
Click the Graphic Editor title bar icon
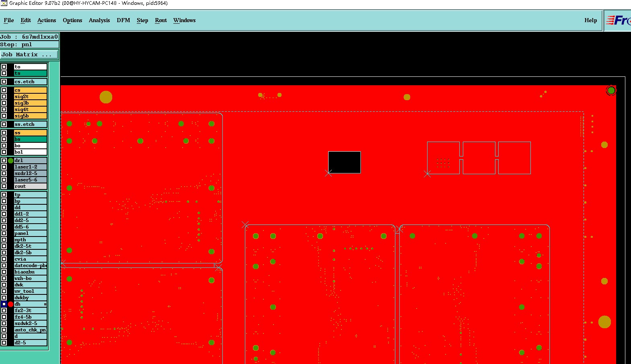[4, 3]
